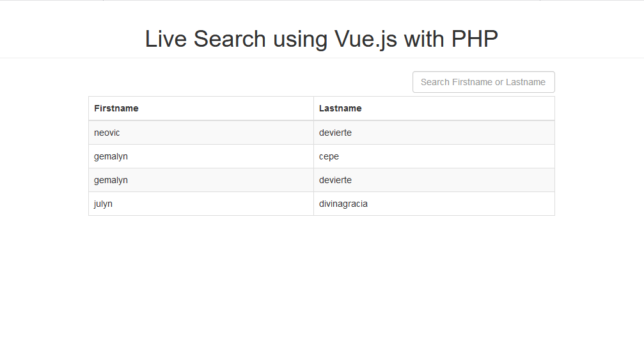The width and height of the screenshot is (644, 349).
Task: Select the neovic firstname cell
Action: point(107,133)
